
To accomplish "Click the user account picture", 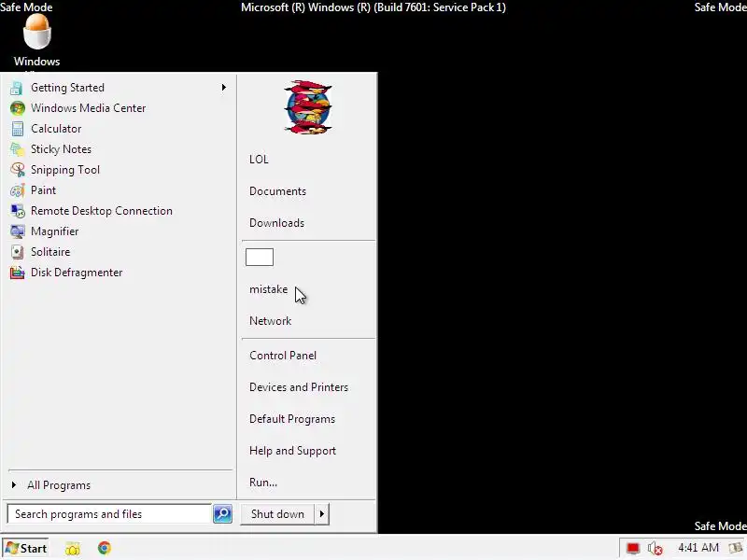I will (308, 107).
